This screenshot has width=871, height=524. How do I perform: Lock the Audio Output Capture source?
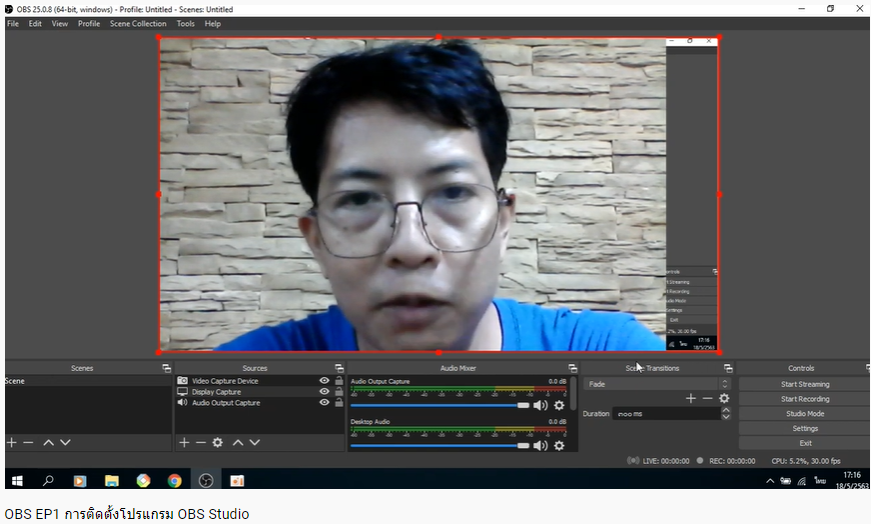[x=339, y=403]
